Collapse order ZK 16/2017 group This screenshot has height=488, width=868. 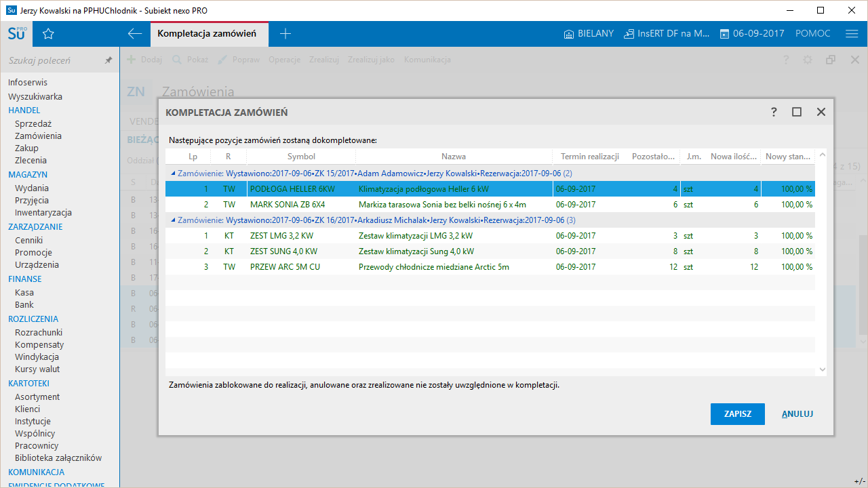point(173,220)
